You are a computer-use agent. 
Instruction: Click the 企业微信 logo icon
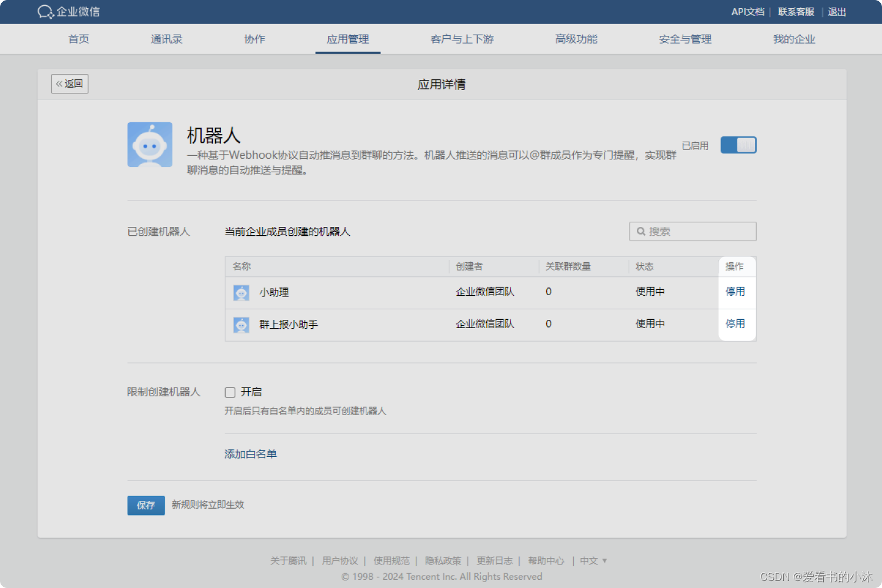45,12
